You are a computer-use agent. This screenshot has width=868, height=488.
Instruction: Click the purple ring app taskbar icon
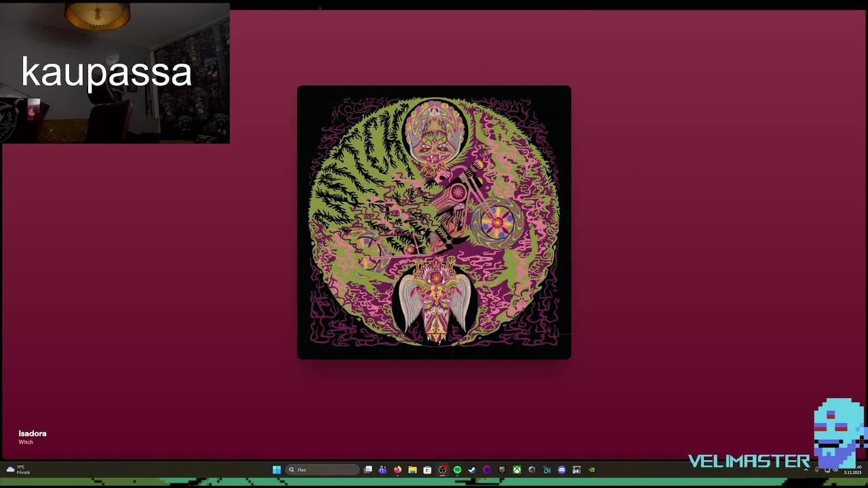(x=487, y=470)
